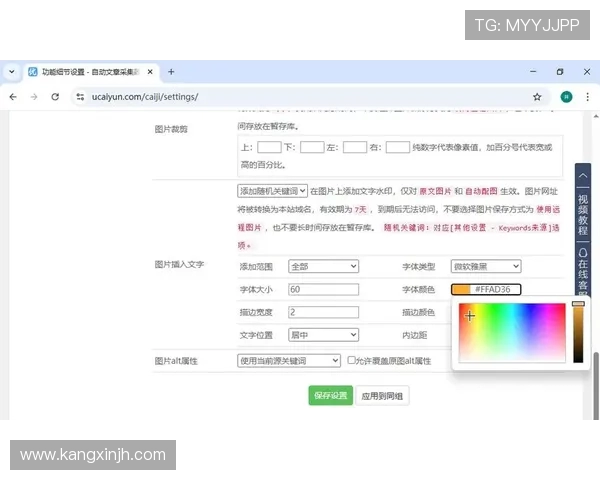Viewport: 600px width, 480px height.
Task: Click the 图片alt属性 label
Action: tap(176, 361)
